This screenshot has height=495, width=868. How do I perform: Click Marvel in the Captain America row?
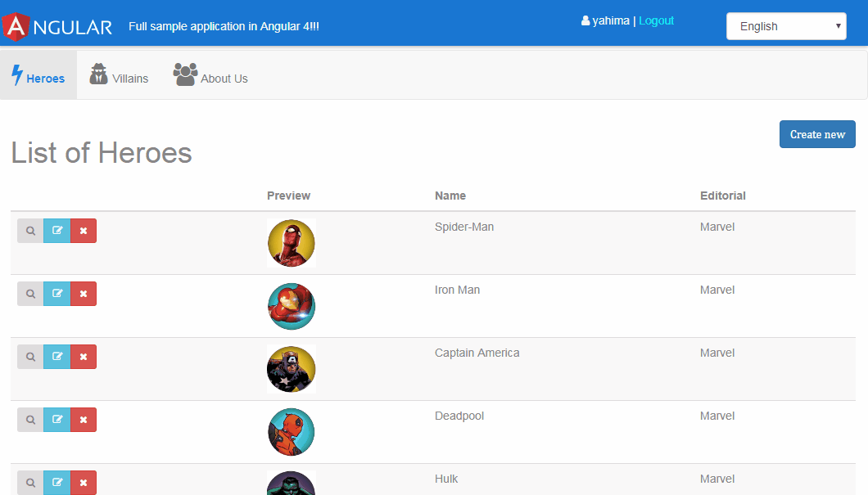pyautogui.click(x=717, y=353)
